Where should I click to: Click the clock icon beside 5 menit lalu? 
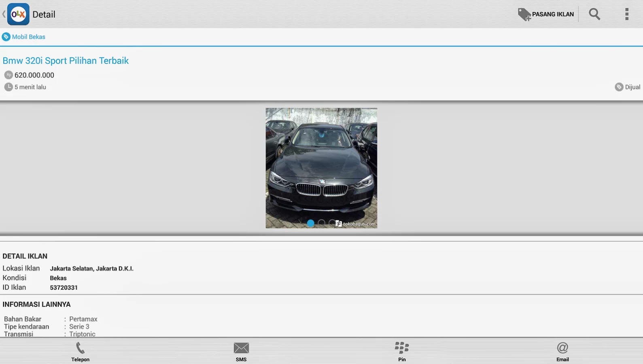[8, 87]
